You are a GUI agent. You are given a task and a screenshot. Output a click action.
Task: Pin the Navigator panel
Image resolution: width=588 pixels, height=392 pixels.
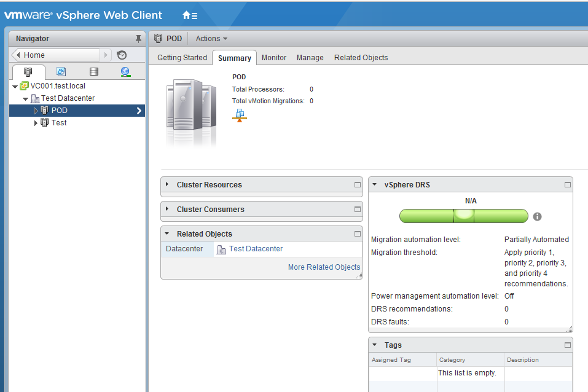(138, 38)
